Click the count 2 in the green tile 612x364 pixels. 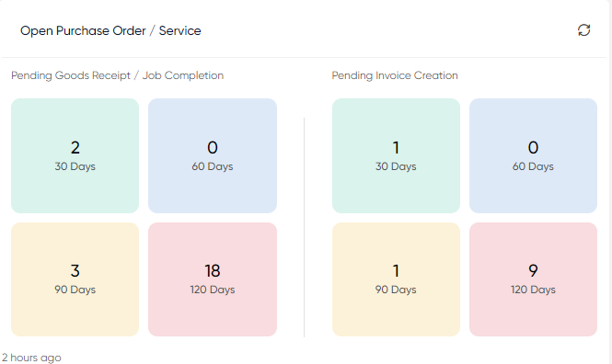pos(75,148)
